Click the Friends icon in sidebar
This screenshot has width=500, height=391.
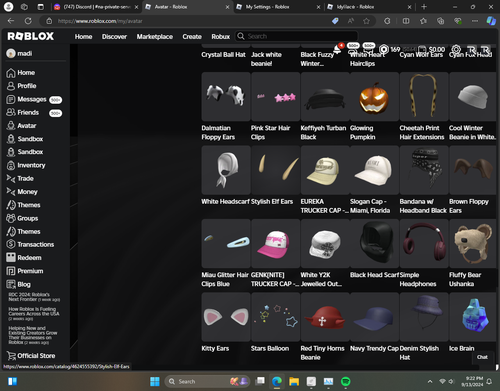[x=11, y=112]
